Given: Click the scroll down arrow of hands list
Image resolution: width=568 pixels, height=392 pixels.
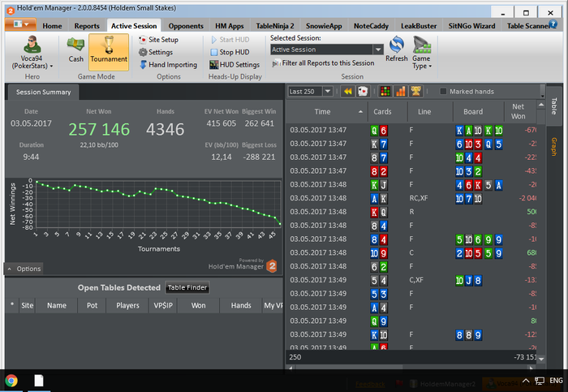Looking at the screenshot, I should 541,359.
